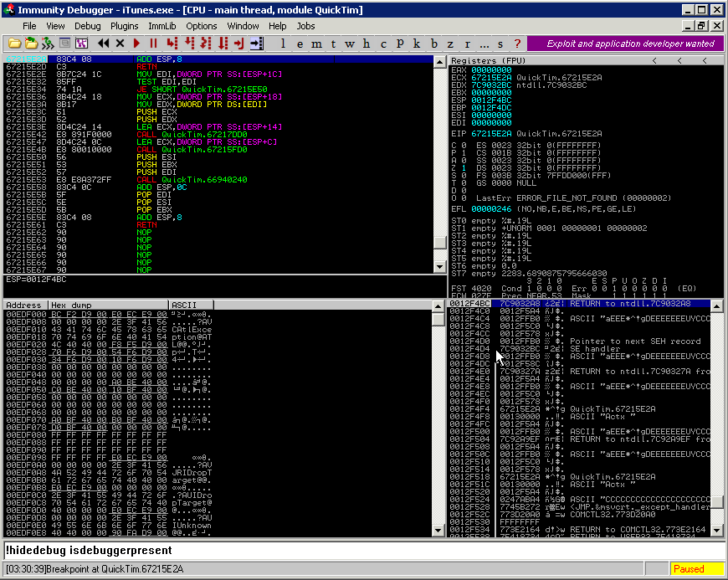Click the Rewind restart program icon
The width and height of the screenshot is (728, 580).
click(x=104, y=43)
